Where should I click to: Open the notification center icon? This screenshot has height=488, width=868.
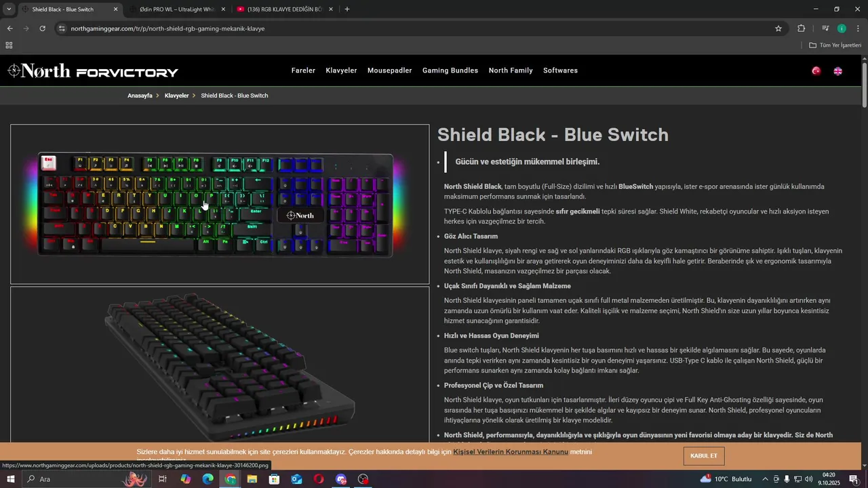[x=854, y=479]
